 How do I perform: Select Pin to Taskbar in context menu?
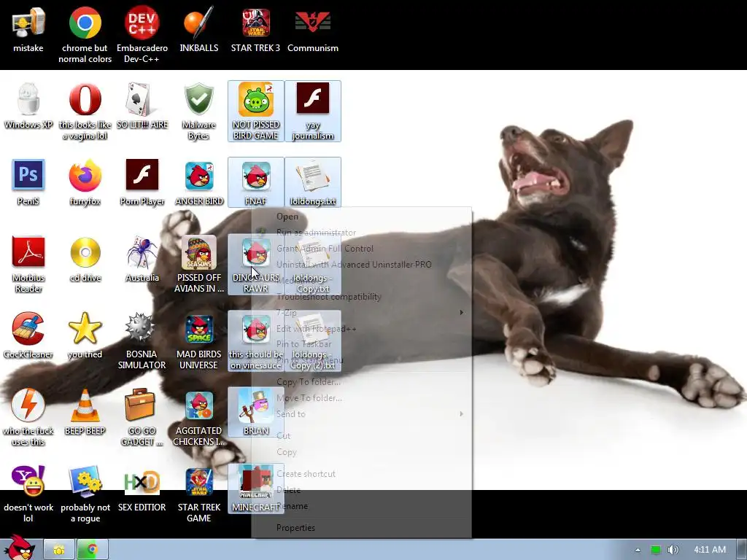362,344
